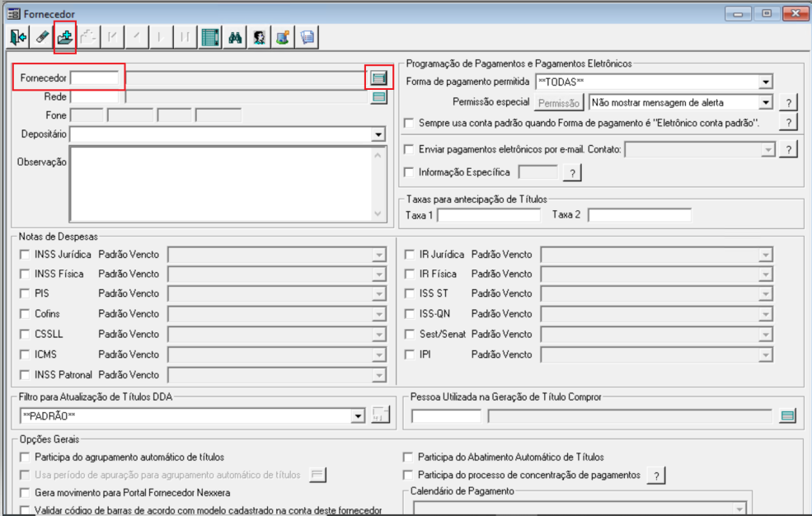Click the Taxa 2 input field
This screenshot has width=812, height=516.
(640, 215)
